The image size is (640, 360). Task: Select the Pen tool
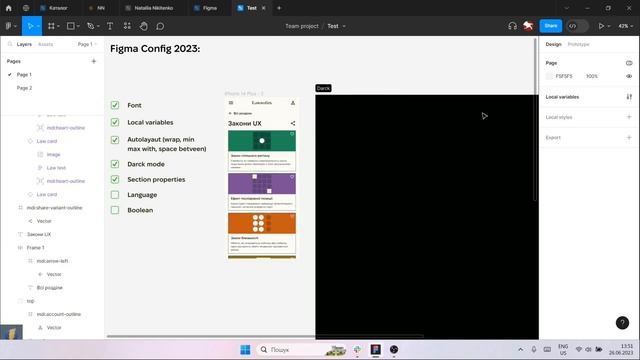pyautogui.click(x=90, y=26)
